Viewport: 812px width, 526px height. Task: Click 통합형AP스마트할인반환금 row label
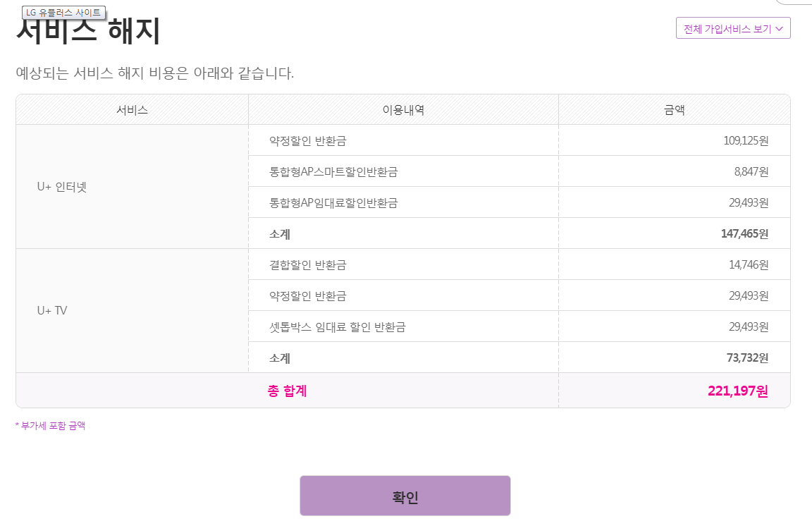coord(333,171)
